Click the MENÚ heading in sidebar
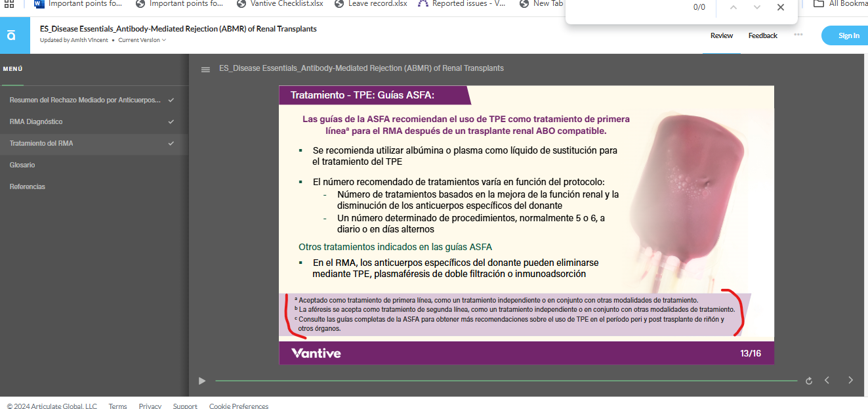868x409 pixels. point(13,69)
